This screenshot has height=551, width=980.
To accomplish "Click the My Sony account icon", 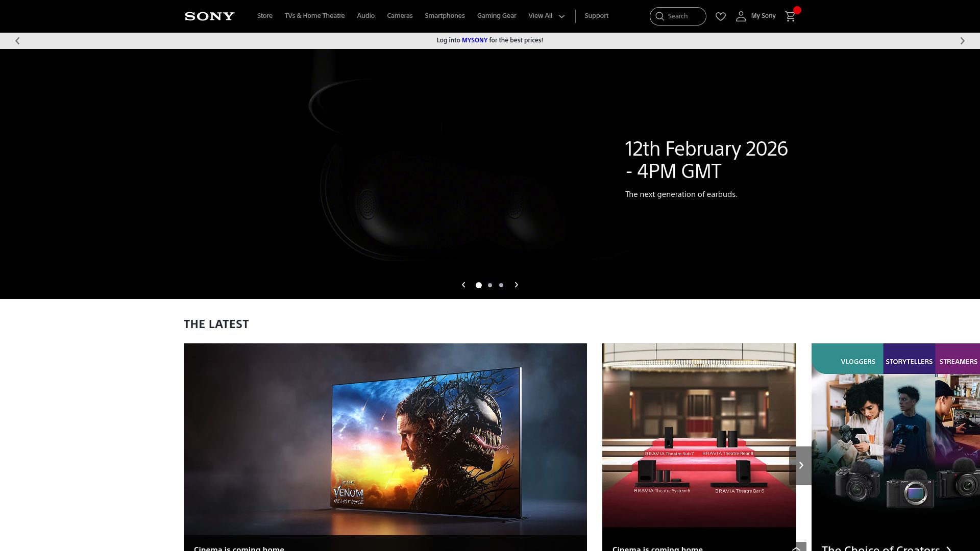I will (741, 16).
